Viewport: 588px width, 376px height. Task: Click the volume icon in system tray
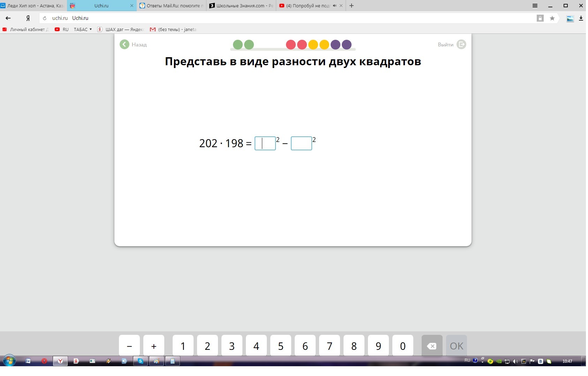click(x=515, y=361)
